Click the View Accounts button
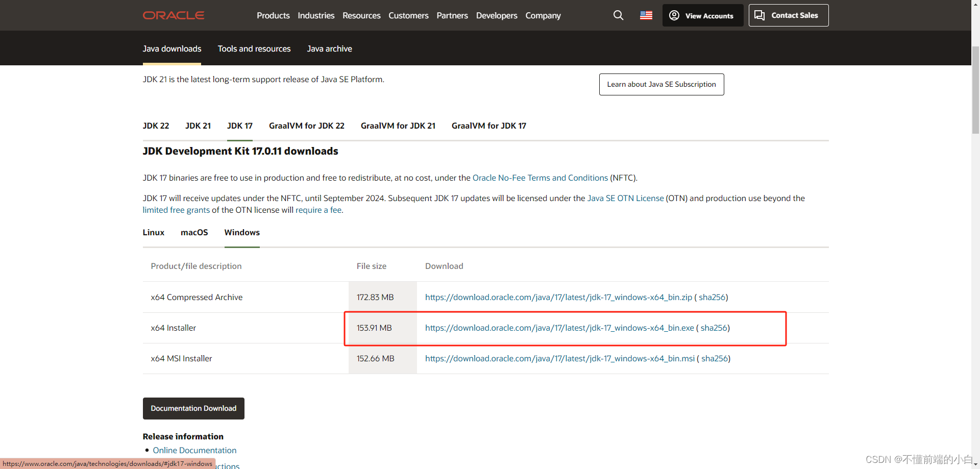 [x=703, y=15]
